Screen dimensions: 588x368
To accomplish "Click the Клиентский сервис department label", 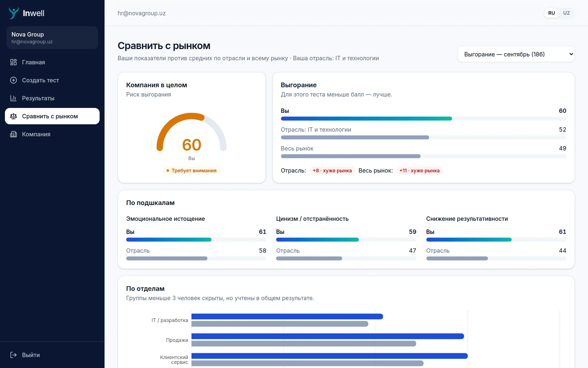I will (174, 360).
